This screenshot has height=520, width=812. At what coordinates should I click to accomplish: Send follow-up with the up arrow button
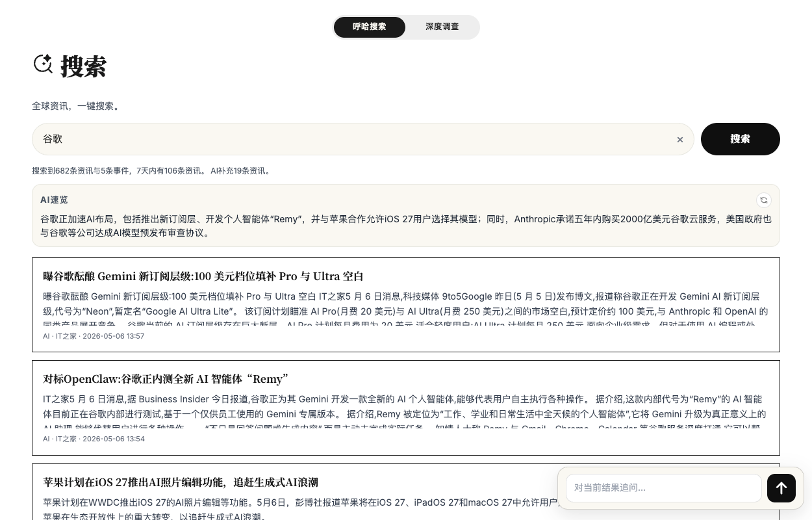pyautogui.click(x=781, y=488)
